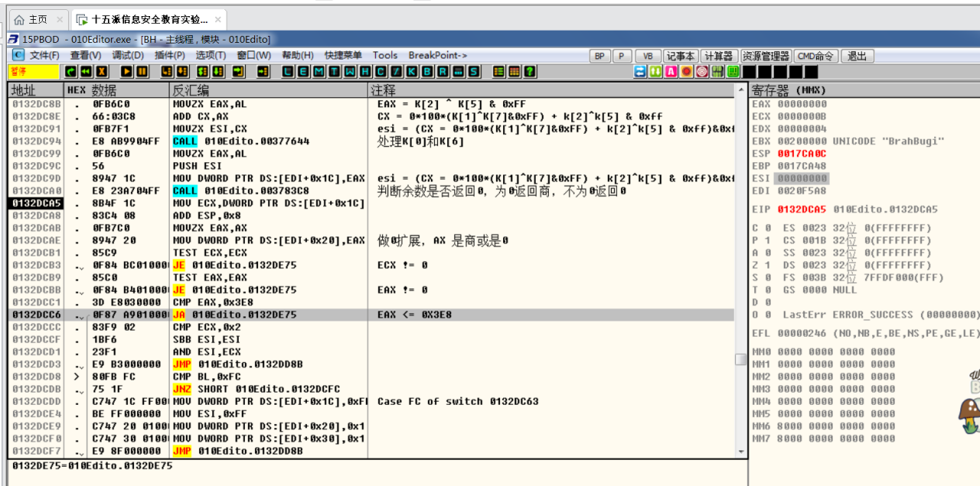Open call stack with K icon
The height and width of the screenshot is (486, 980).
click(412, 71)
